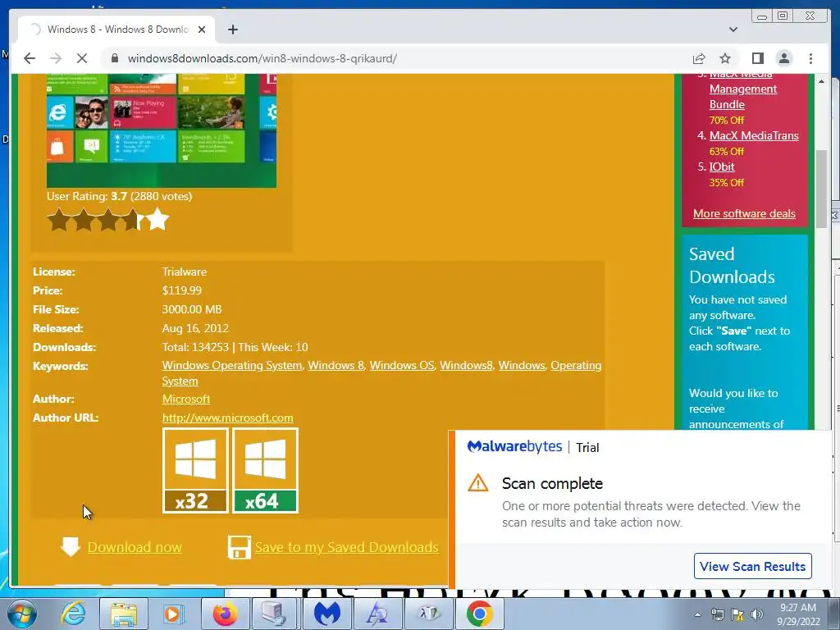Show hidden system tray icons
Screen dimensions: 840x630
pyautogui.click(x=697, y=614)
